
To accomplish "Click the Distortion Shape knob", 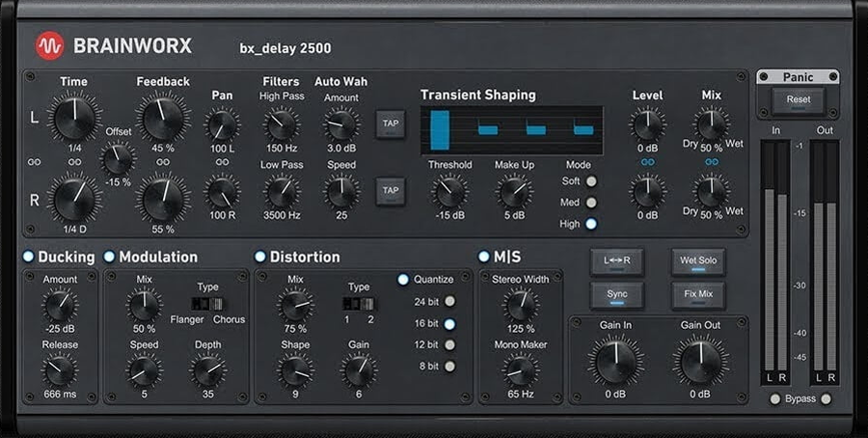I will coord(295,371).
